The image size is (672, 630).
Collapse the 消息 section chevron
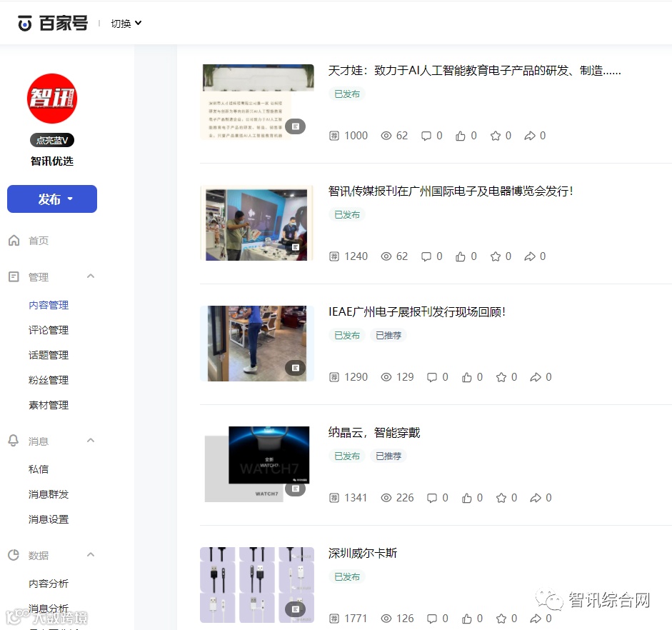click(91, 440)
